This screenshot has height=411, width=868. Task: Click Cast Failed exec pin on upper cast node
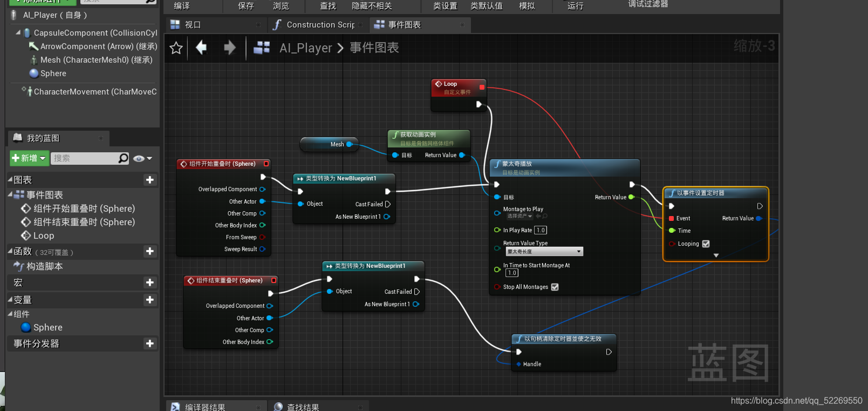[x=387, y=204]
